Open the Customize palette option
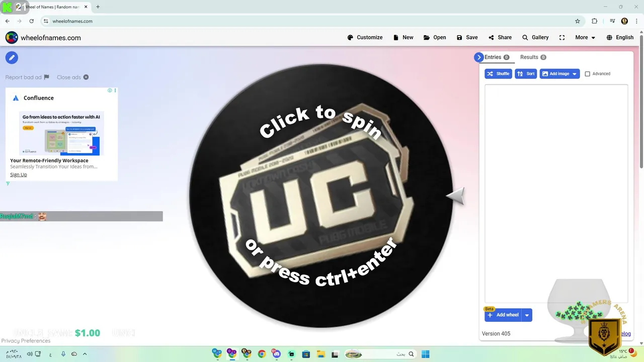The height and width of the screenshot is (362, 644). [x=365, y=37]
